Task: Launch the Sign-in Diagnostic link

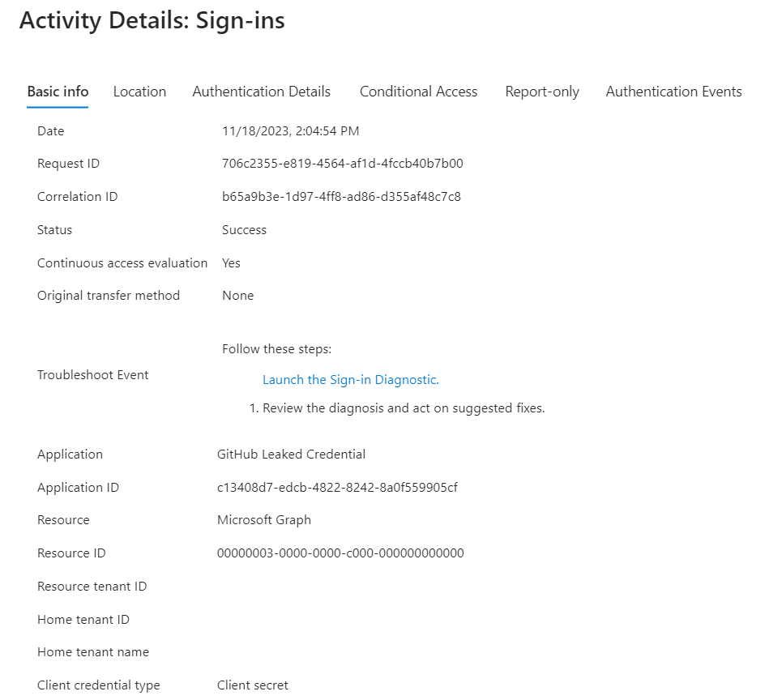Action: pyautogui.click(x=351, y=380)
